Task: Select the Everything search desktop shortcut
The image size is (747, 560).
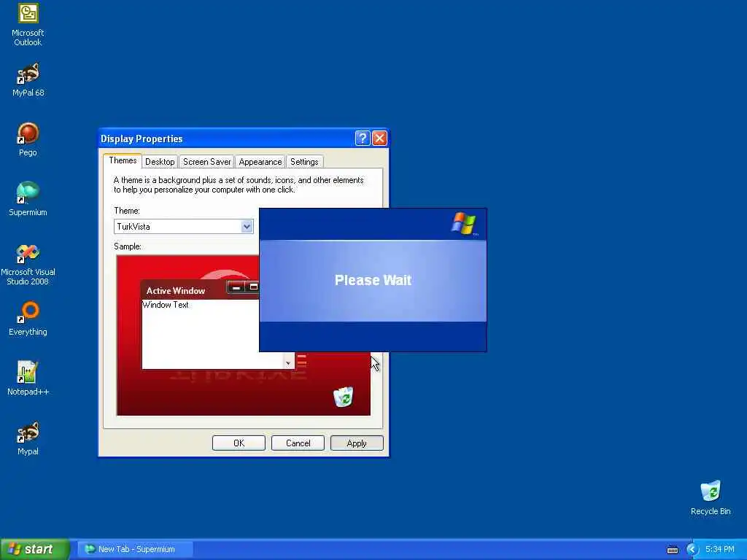Action: point(28,319)
